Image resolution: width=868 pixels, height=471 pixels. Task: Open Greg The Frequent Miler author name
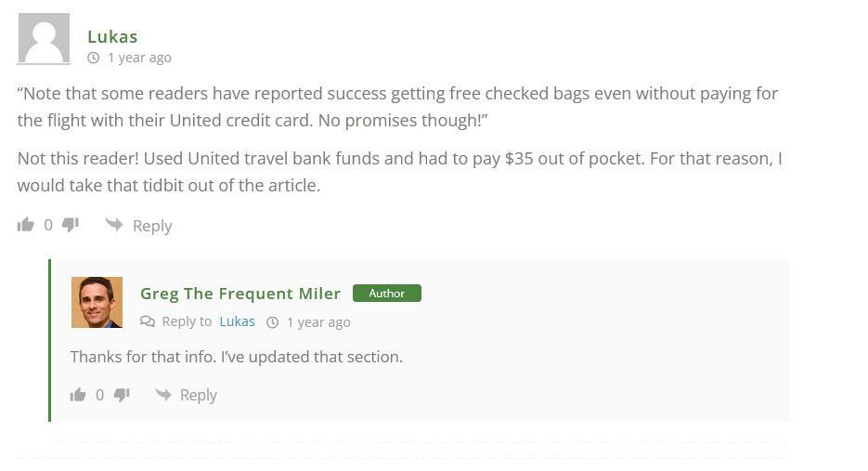click(240, 294)
